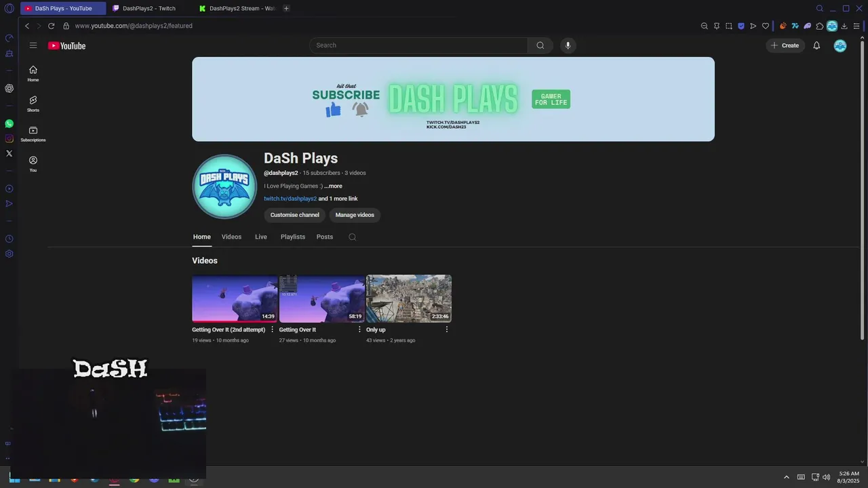
Task: Open Opera easy setup sliders icon
Action: [856, 26]
